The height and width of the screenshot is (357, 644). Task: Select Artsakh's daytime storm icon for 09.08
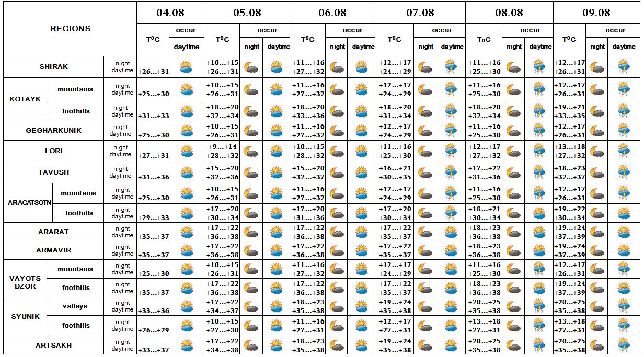(x=624, y=346)
